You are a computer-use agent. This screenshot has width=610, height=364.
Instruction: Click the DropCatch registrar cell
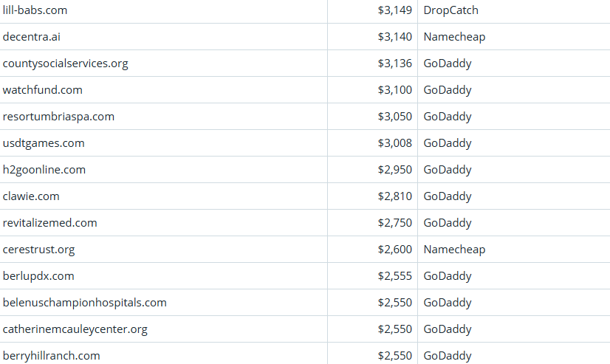450,10
